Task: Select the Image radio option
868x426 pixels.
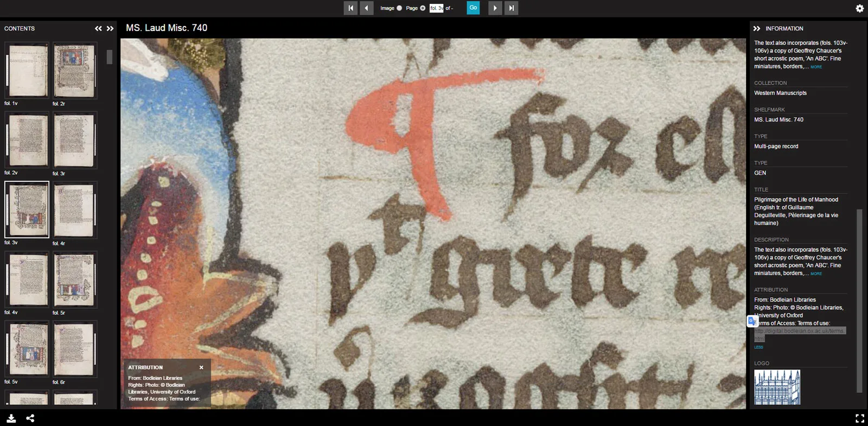Action: [399, 8]
